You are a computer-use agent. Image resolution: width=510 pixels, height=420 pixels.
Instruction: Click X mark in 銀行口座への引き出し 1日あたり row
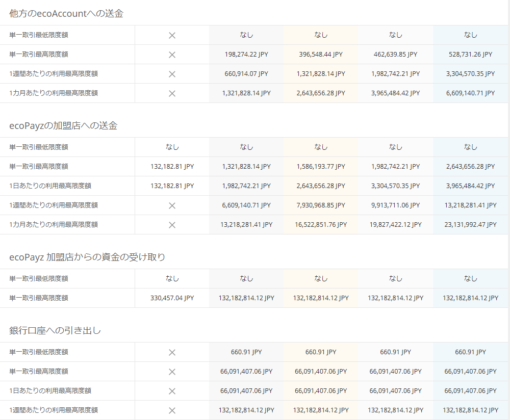tap(172, 391)
